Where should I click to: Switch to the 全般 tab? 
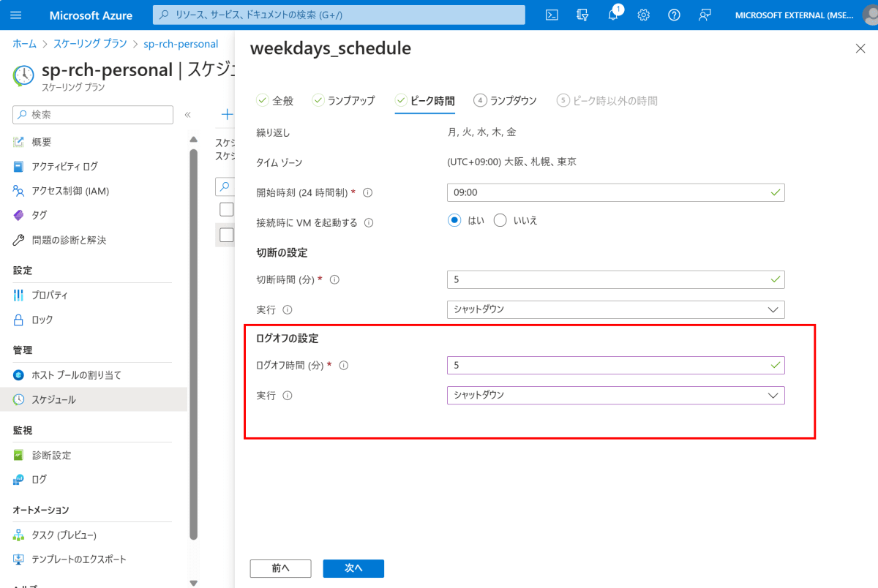point(274,101)
